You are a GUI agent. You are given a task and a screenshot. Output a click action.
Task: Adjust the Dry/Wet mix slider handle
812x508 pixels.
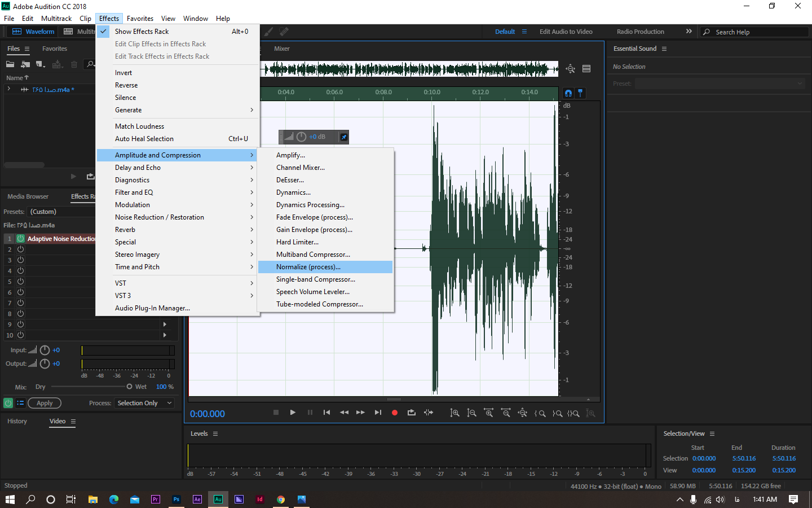point(129,387)
